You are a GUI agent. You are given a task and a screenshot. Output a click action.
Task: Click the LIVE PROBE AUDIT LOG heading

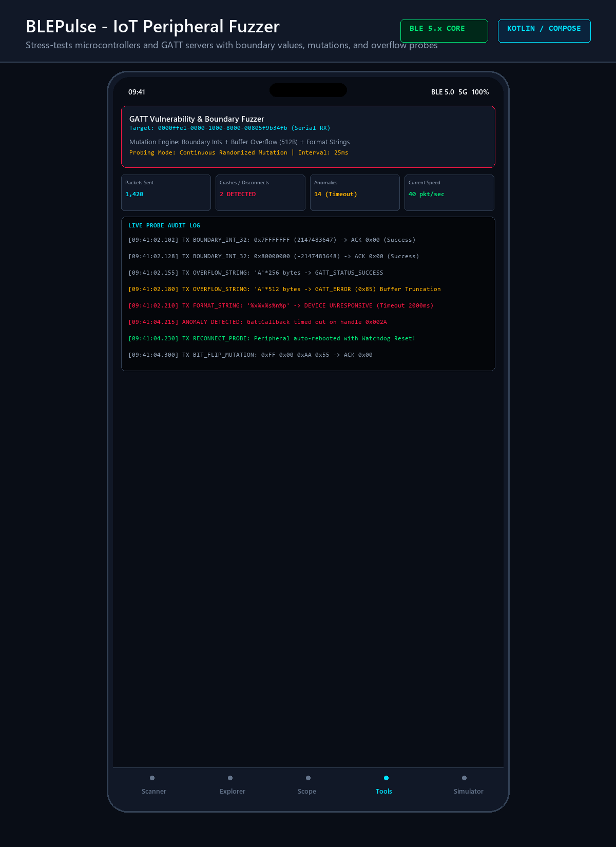164,225
